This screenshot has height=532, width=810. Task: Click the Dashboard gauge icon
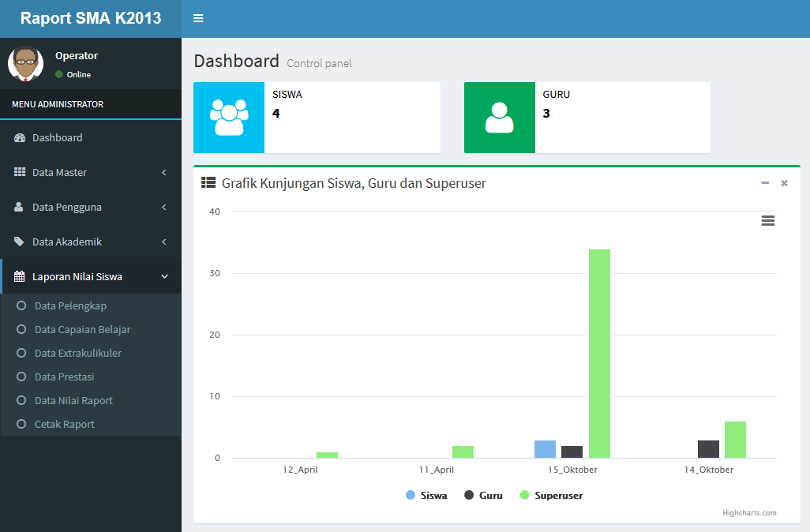click(x=20, y=138)
